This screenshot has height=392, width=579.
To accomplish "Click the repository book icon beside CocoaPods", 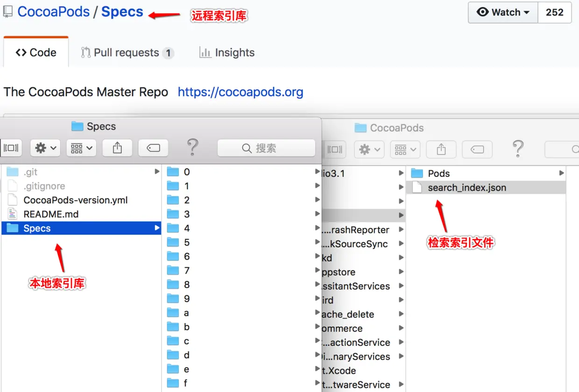I will [7, 11].
